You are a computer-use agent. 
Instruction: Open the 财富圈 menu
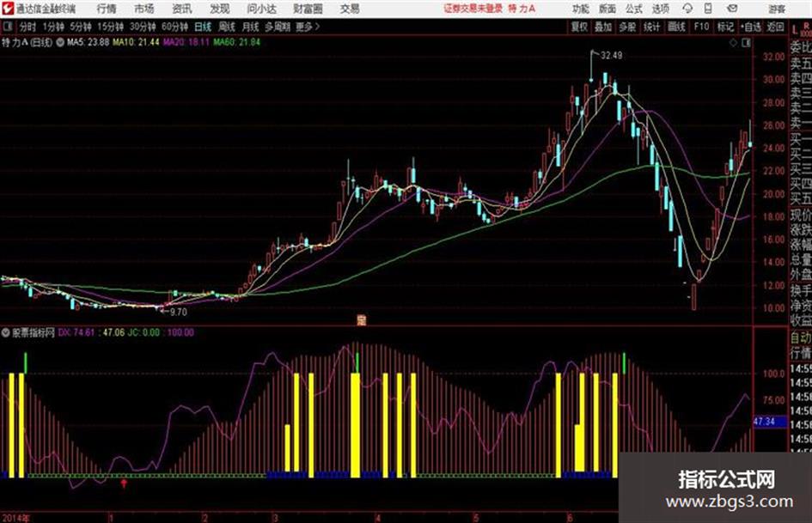(308, 9)
